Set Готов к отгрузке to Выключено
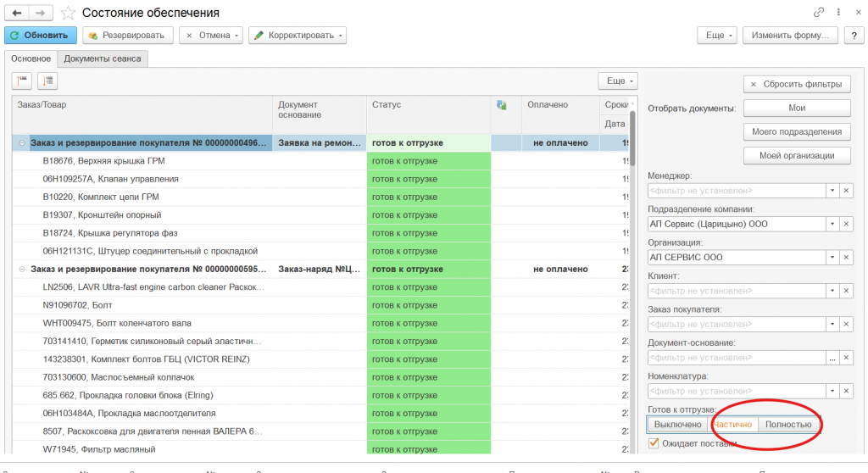This screenshot has width=868, height=473. click(677, 425)
